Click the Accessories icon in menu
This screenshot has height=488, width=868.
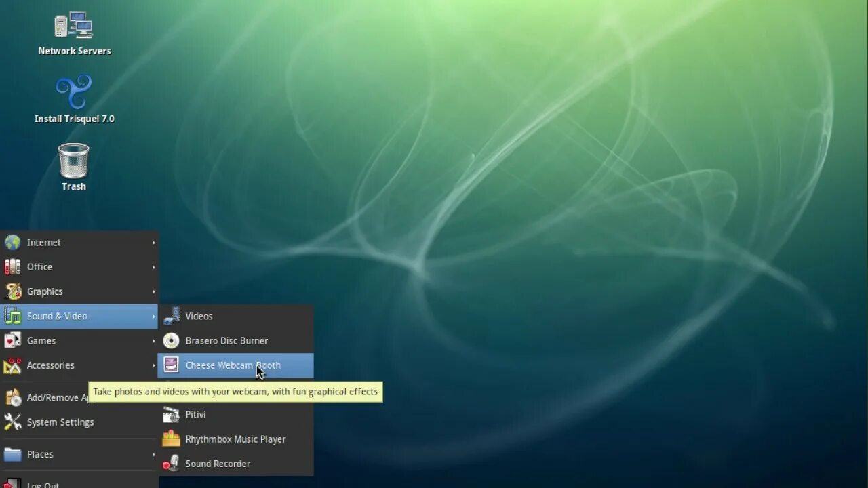(x=13, y=365)
